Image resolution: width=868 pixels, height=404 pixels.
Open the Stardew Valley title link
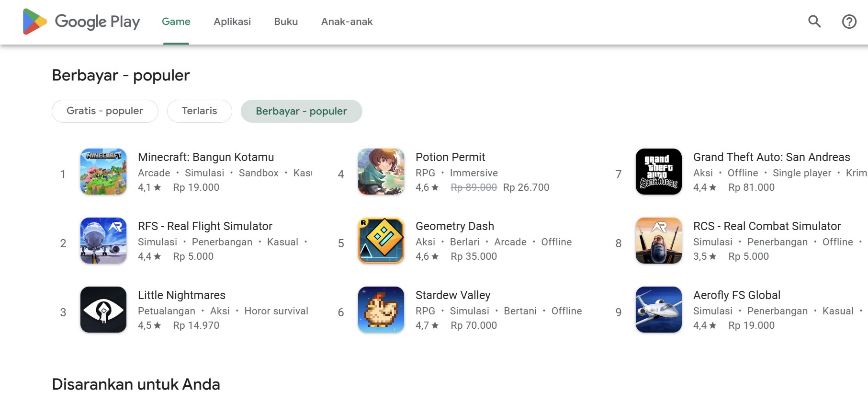453,295
